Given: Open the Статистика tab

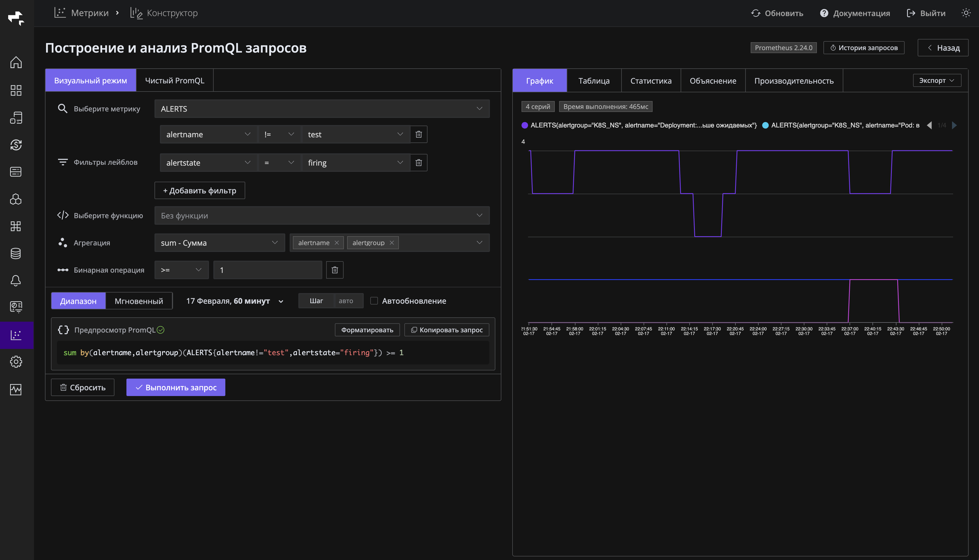Looking at the screenshot, I should click(x=650, y=81).
